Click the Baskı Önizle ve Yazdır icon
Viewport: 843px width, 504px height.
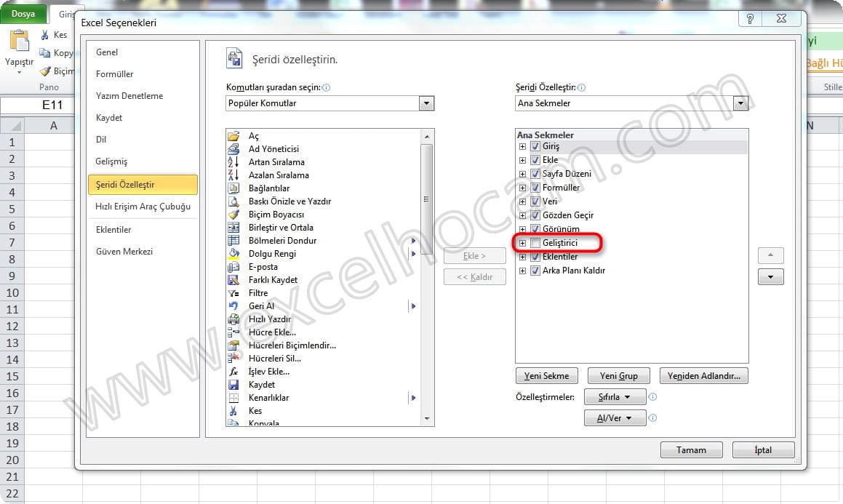pos(233,201)
